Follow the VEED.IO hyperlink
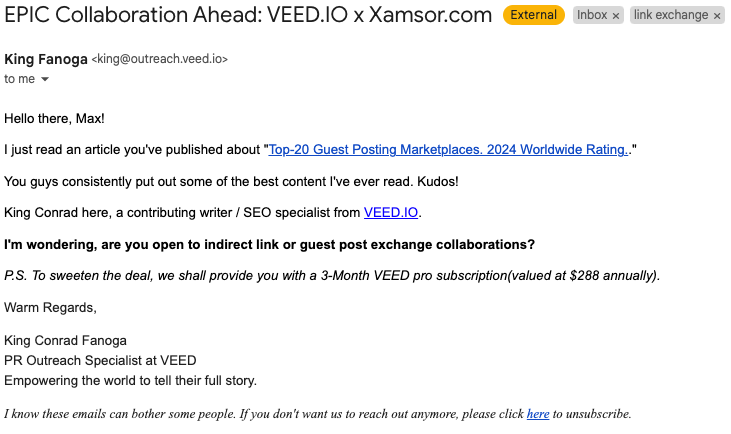Viewport: 731px width, 434px height. 391,213
